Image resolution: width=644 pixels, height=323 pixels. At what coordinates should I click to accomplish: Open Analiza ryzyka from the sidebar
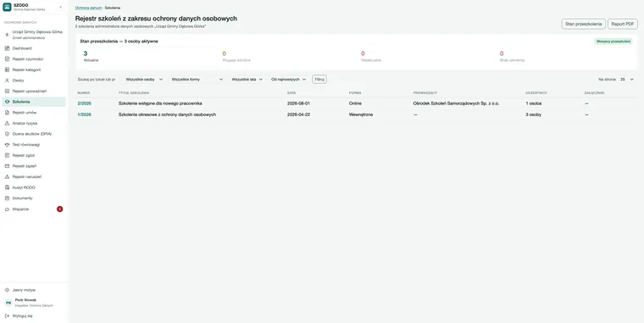tap(34, 123)
